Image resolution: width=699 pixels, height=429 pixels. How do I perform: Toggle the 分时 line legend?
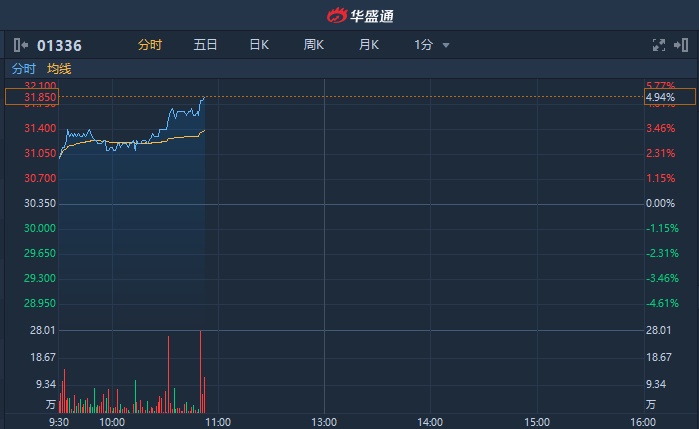pos(23,69)
